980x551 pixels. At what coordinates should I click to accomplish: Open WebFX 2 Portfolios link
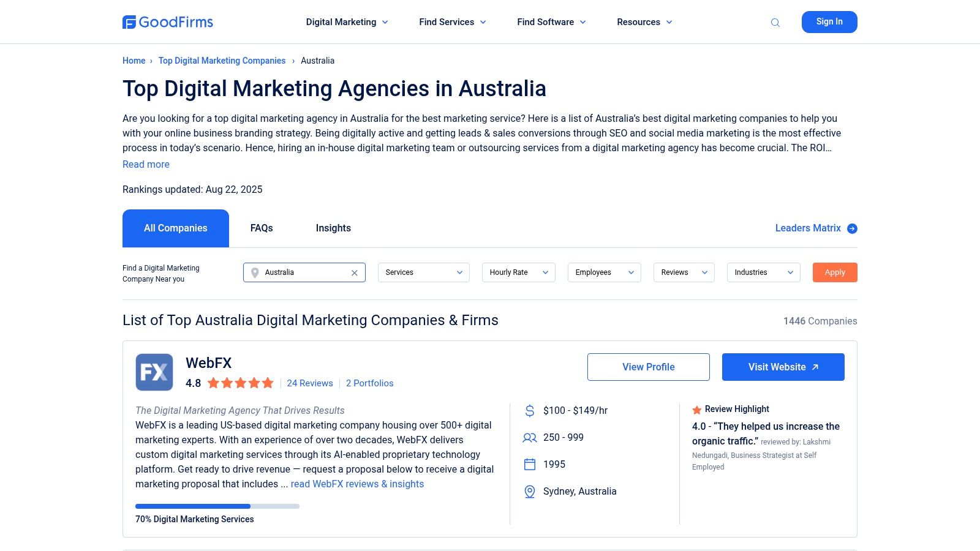click(x=370, y=383)
